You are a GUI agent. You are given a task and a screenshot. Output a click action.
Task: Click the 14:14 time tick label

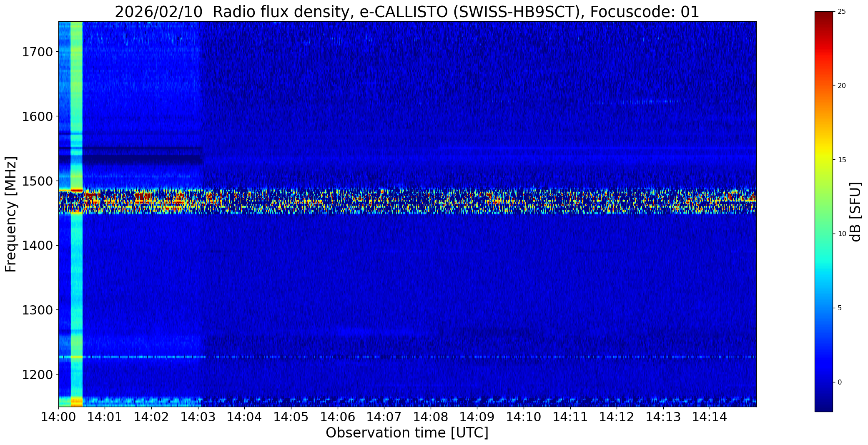pos(710,417)
